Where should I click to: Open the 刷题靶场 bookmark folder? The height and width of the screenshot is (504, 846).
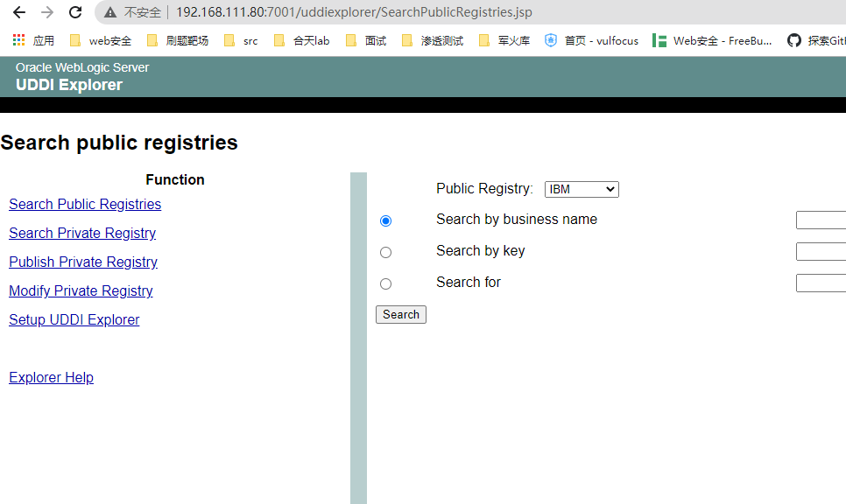point(178,40)
